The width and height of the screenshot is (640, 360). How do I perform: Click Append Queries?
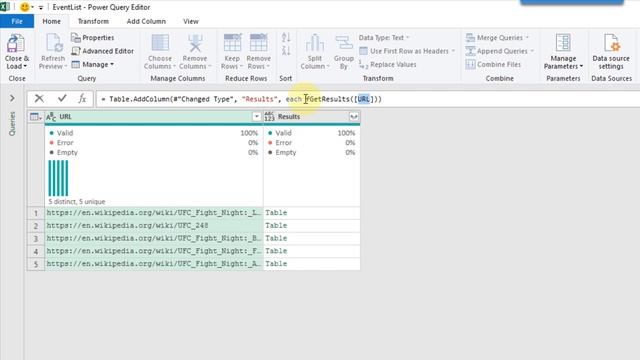499,51
